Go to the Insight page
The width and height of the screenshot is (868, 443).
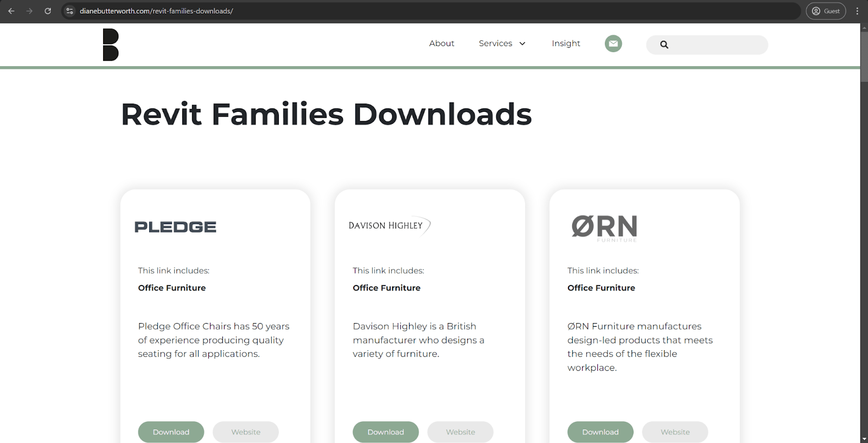pyautogui.click(x=566, y=43)
